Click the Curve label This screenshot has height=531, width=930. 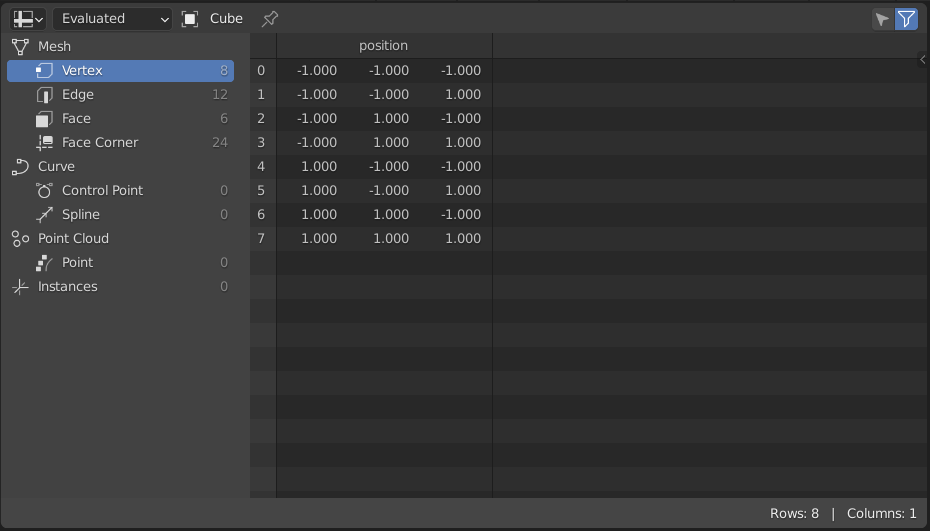click(x=56, y=167)
